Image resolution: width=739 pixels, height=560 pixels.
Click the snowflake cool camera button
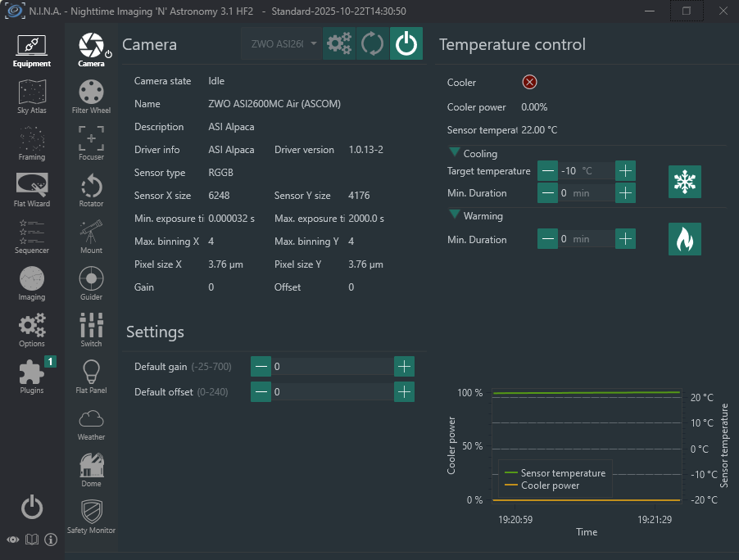[x=684, y=182]
